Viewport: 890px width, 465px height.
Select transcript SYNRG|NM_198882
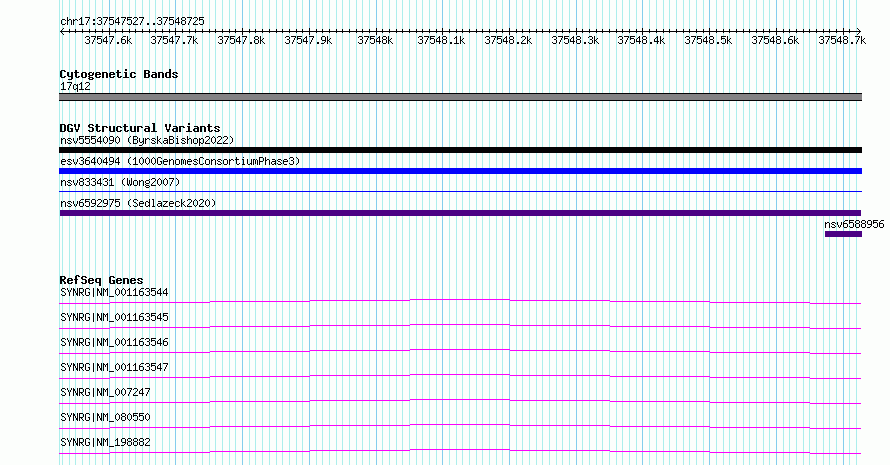point(105,442)
